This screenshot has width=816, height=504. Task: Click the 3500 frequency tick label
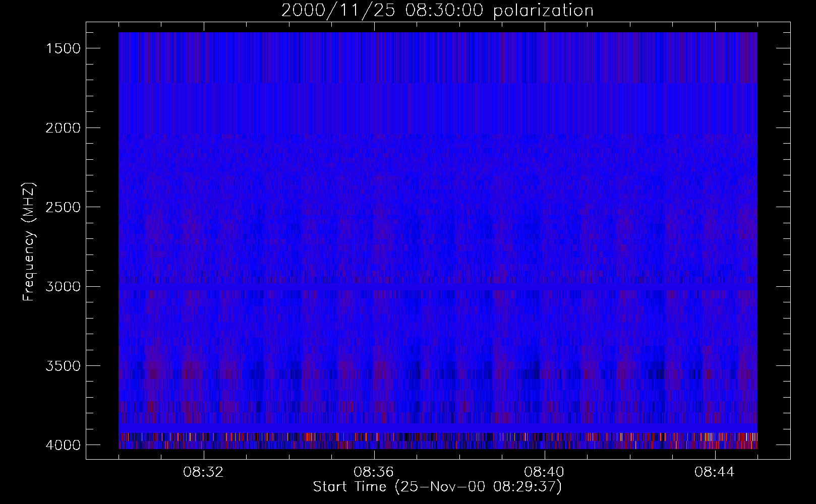tap(63, 366)
